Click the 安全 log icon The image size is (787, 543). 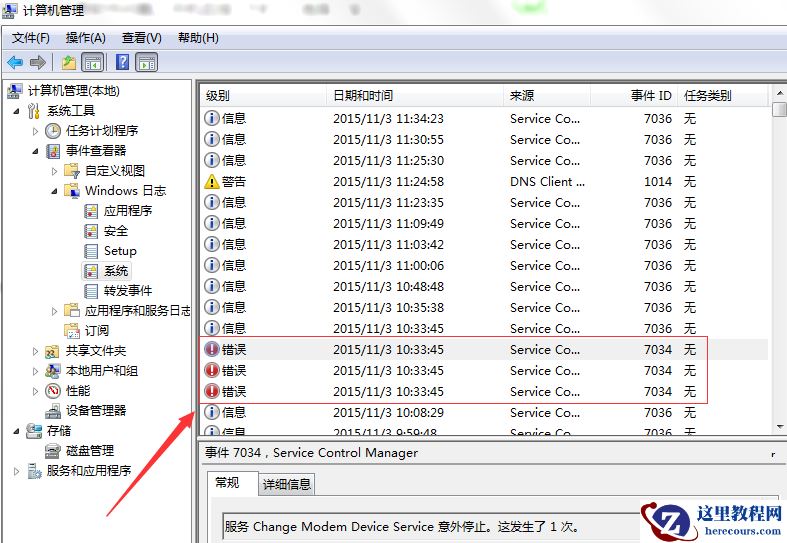[91, 231]
